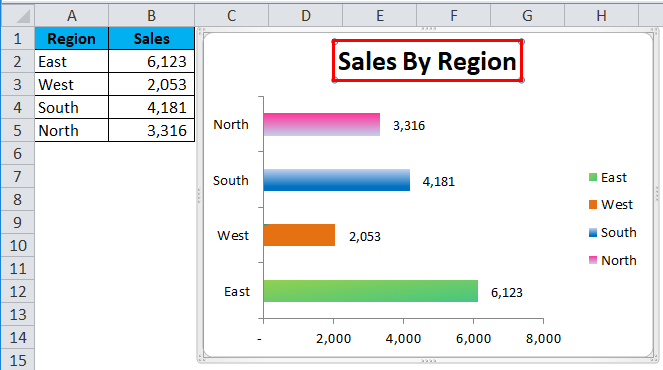663x370 pixels.
Task: Select row 12 header
Action: [18, 291]
